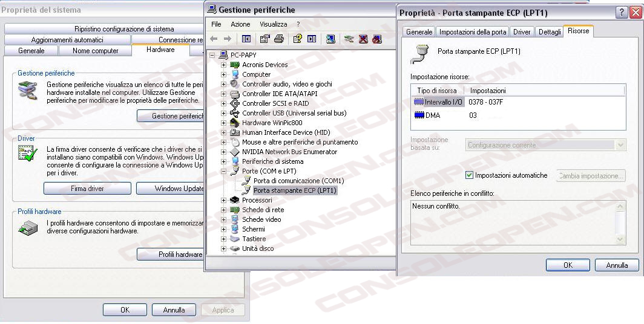Click the update driver toolbar icon
Image resolution: width=644 pixels, height=324 pixels.
pyautogui.click(x=349, y=39)
